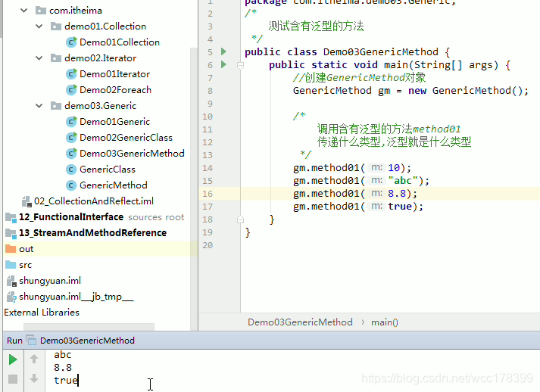Click "abc" in console output
Screen dimensions: 540x392
(x=62, y=354)
